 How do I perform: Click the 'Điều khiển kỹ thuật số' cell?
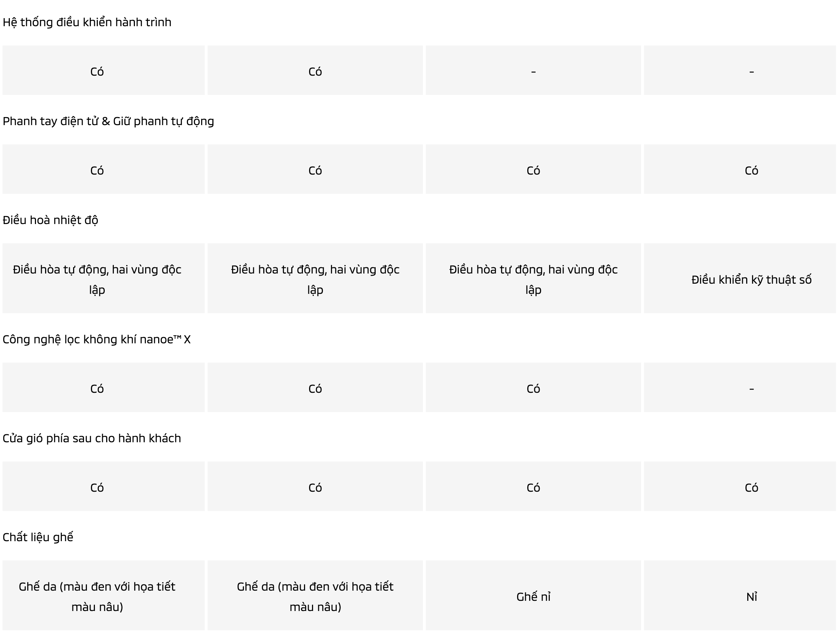click(x=751, y=280)
